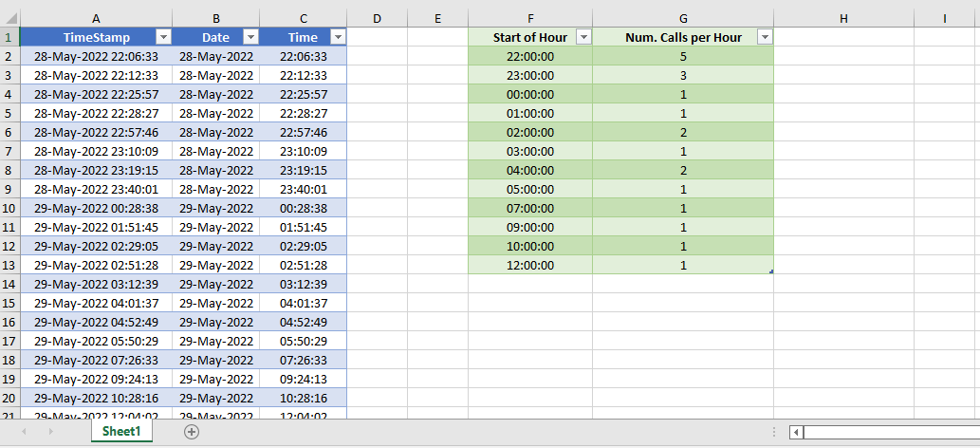The image size is (980, 448).
Task: Add a new sheet with the plus icon
Action: (192, 431)
